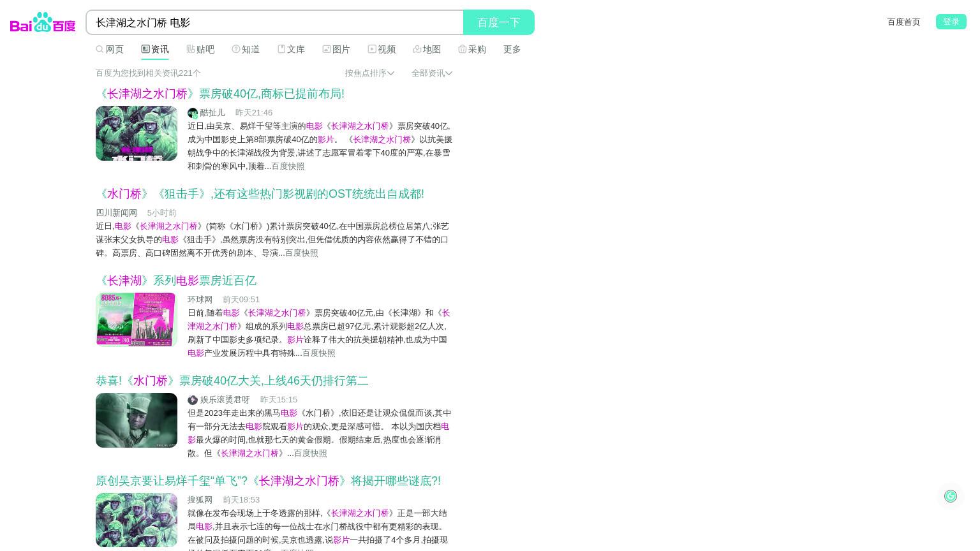Open the 知道 tab

(x=246, y=49)
